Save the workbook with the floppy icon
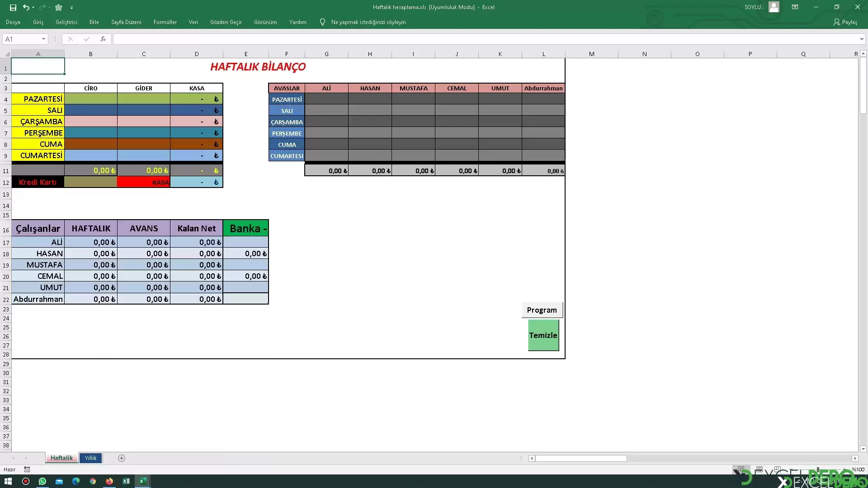Screen dimensions: 868x488 click(x=13, y=7)
